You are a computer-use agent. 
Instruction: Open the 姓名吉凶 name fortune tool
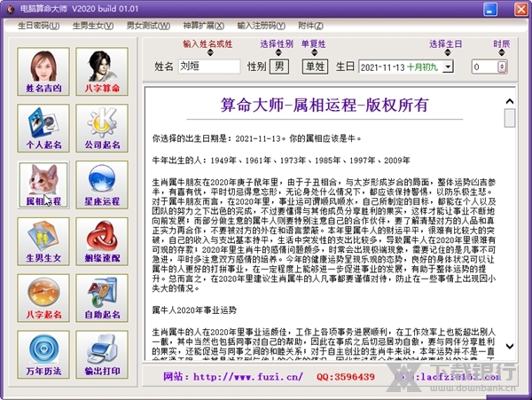pos(43,72)
